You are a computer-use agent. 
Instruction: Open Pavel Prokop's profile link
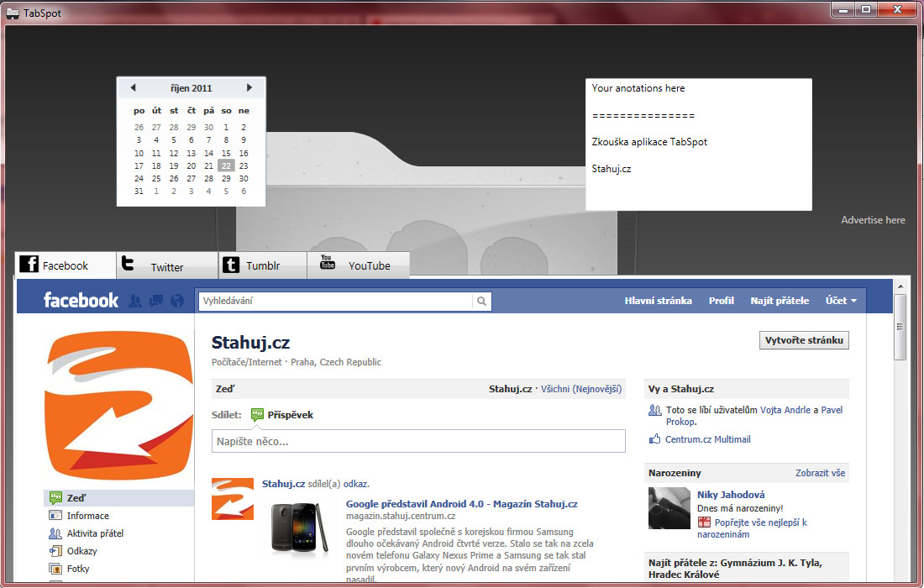pyautogui.click(x=754, y=416)
